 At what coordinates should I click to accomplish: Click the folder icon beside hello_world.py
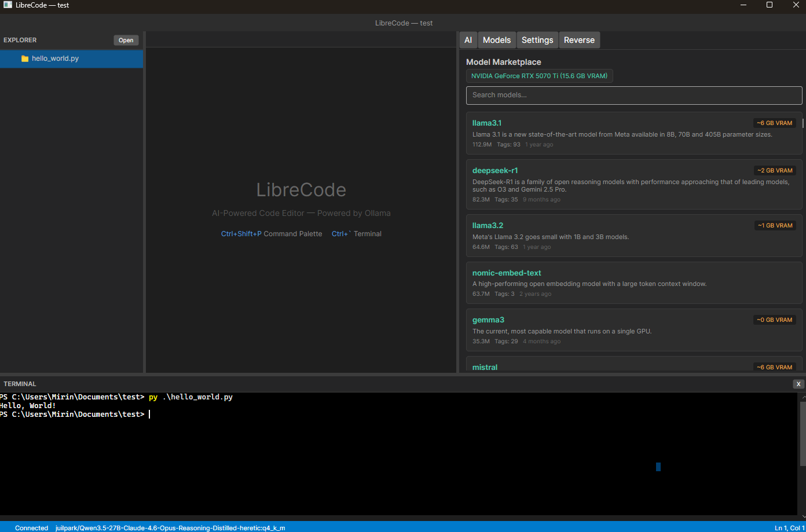click(25, 58)
